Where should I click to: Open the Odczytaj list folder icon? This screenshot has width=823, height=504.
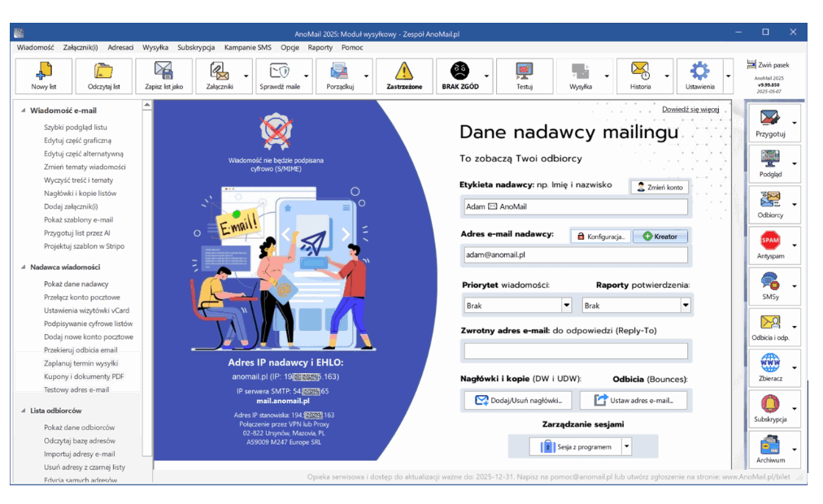coord(104,71)
